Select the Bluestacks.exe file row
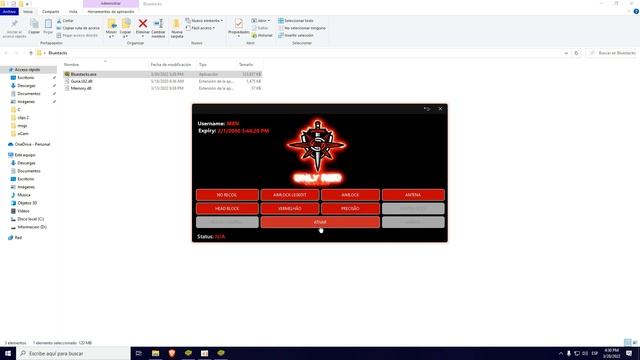 click(162, 74)
